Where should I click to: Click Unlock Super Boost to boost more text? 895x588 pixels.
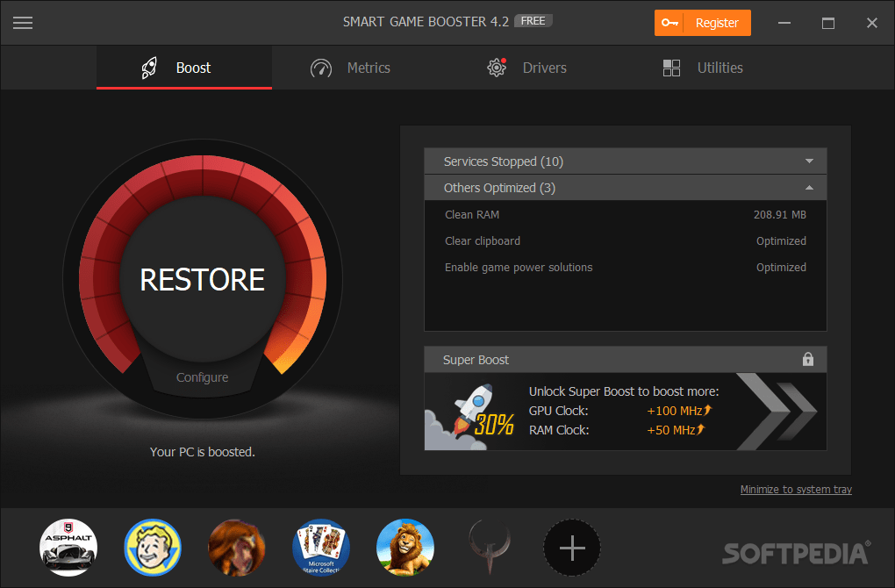[x=624, y=391]
